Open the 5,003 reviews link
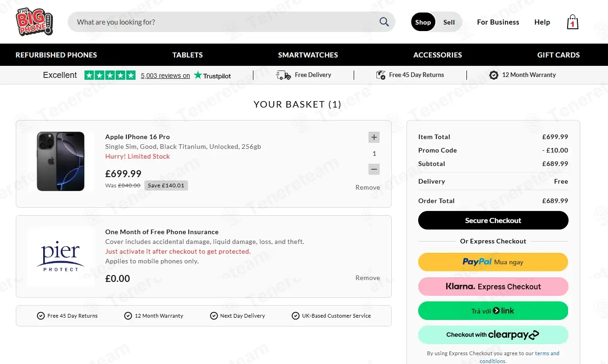Image resolution: width=608 pixels, height=364 pixels. coord(165,76)
